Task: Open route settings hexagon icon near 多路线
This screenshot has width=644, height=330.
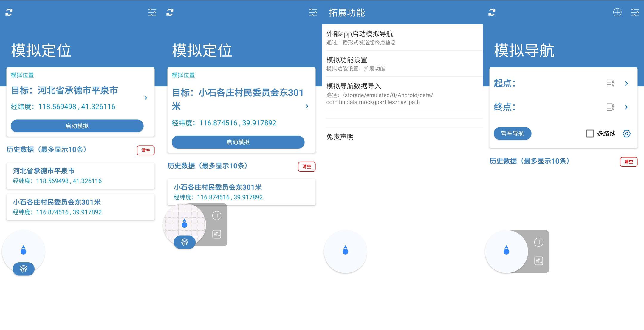Action: click(627, 134)
